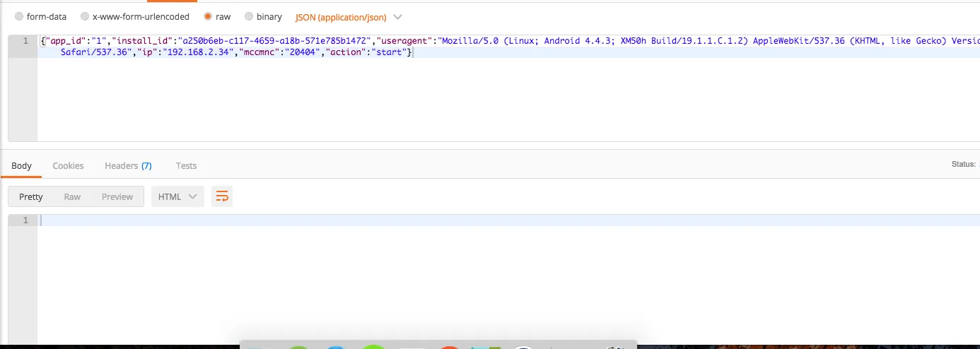980x349 pixels.
Task: Select the form-data radio button
Action: coord(18,16)
